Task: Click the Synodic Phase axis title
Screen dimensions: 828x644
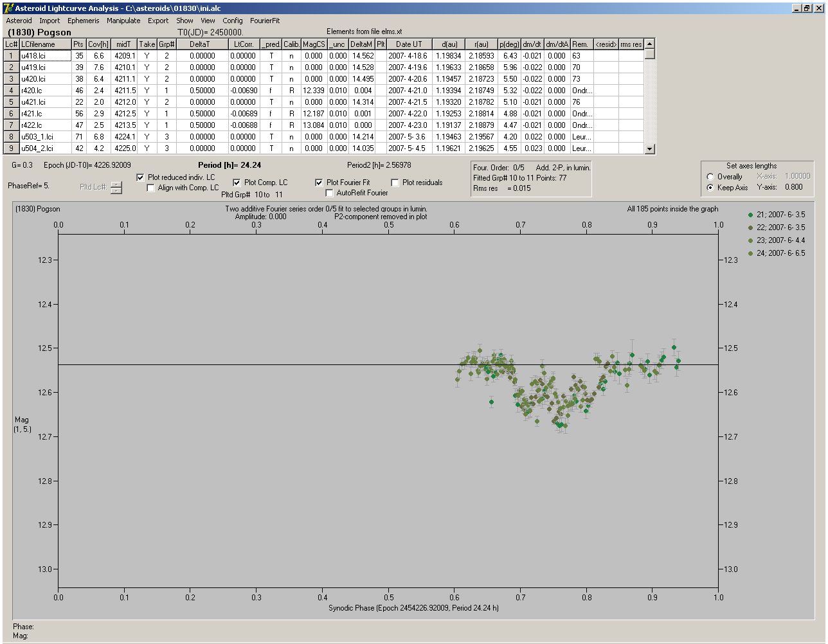Action: 413,608
